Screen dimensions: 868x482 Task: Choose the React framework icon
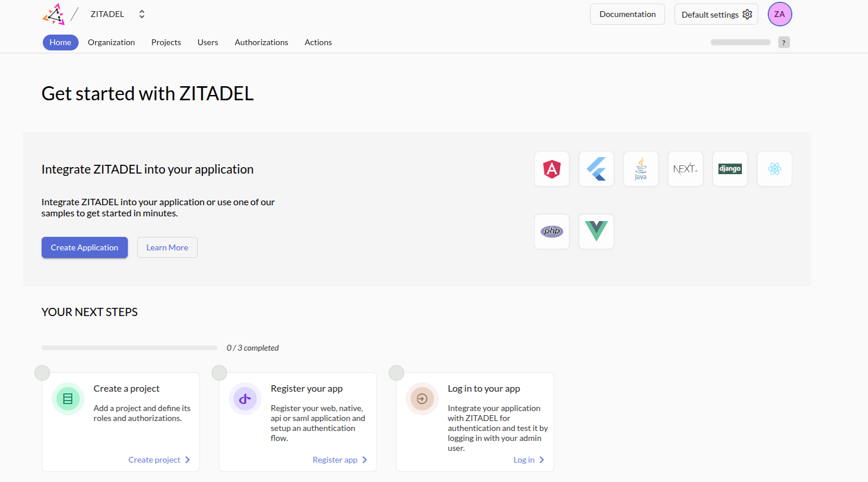click(774, 169)
